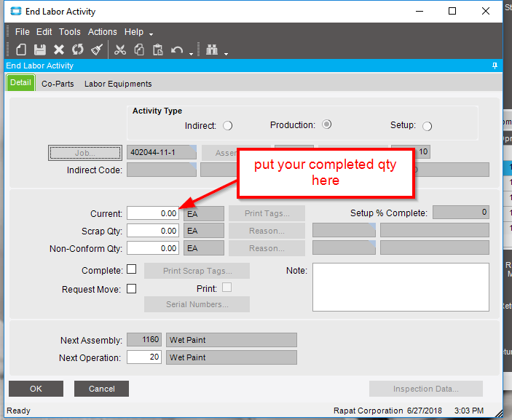Click the Print Scrap Tags... button
Screen dimensions: 512x420
[197, 271]
